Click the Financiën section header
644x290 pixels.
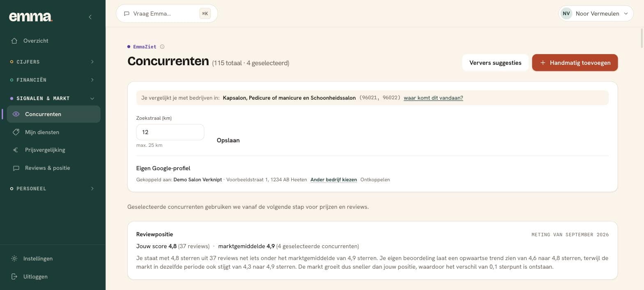click(x=53, y=80)
